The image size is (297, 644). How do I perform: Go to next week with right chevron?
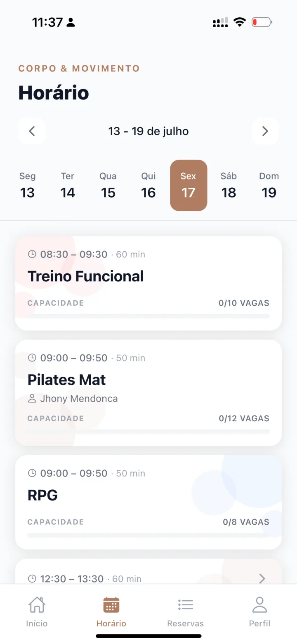[265, 131]
